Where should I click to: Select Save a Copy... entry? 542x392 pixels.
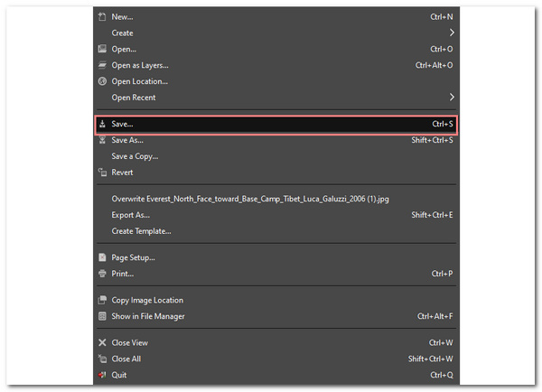(x=276, y=156)
